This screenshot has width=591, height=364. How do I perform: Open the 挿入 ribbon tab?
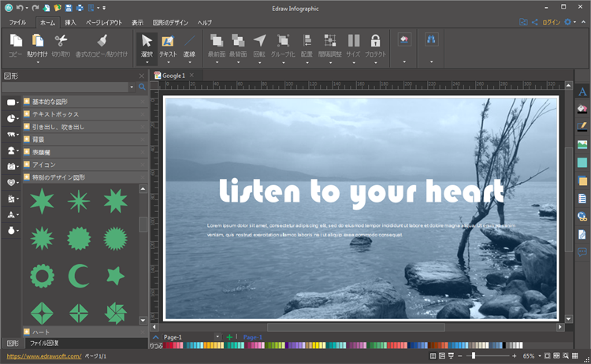coord(71,23)
